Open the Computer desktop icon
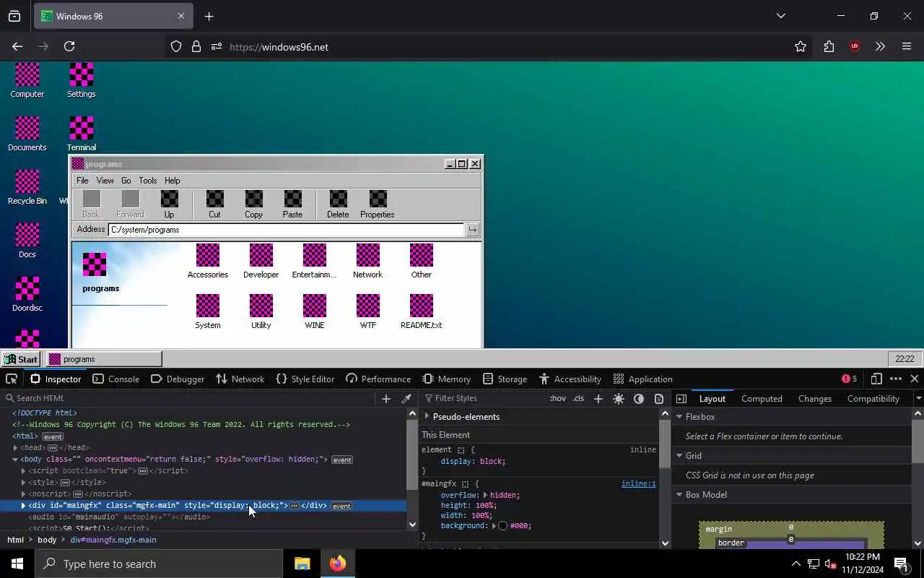This screenshot has height=578, width=924. tap(27, 80)
